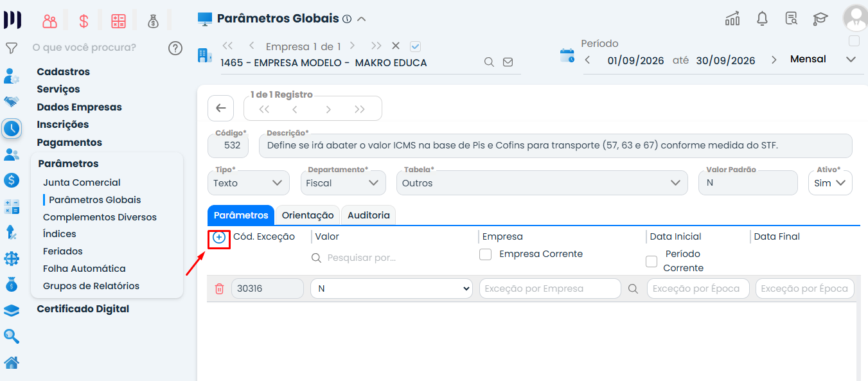Delete exception row 30316 with trash icon
Viewport: 868px width, 381px height.
tap(219, 289)
